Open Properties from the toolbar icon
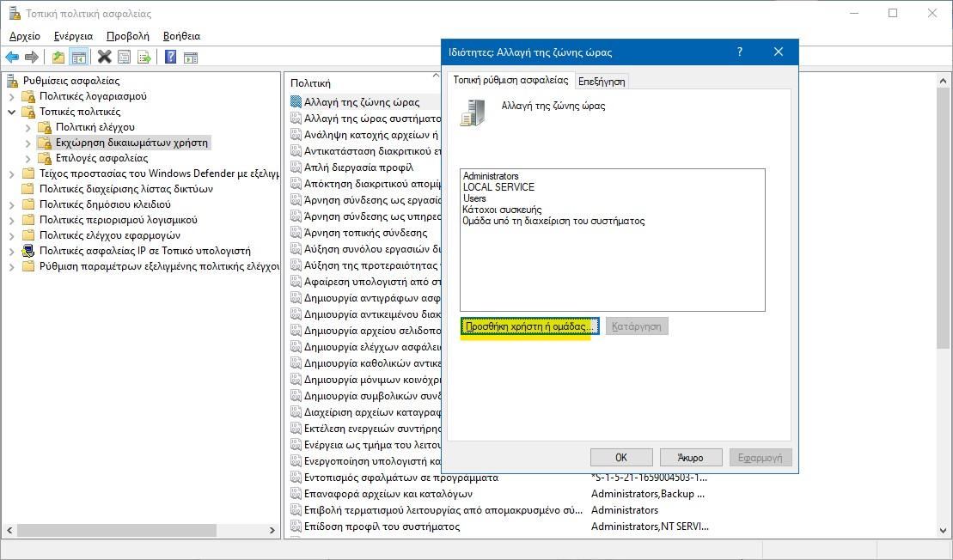 124,57
